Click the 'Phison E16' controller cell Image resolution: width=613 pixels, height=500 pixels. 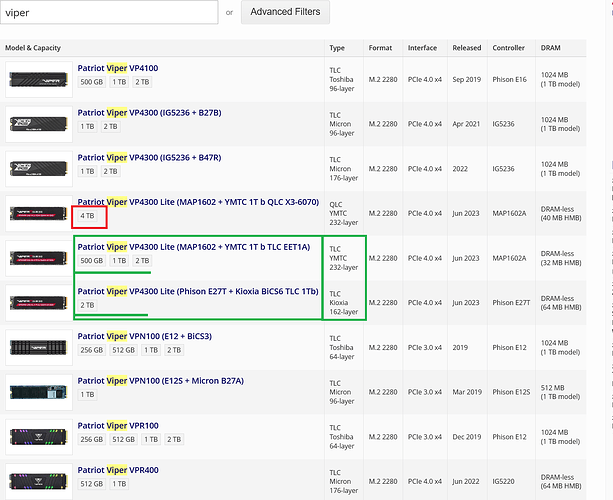pyautogui.click(x=509, y=79)
